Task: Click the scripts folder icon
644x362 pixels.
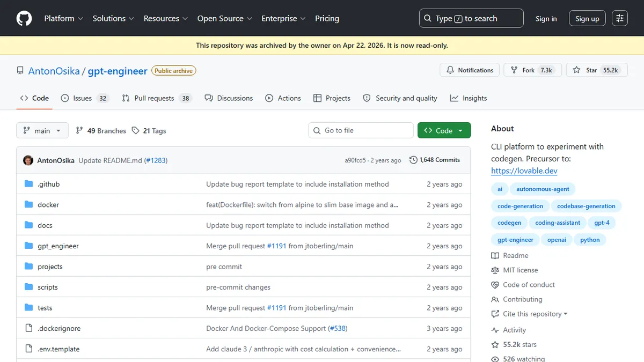Action: [29, 287]
